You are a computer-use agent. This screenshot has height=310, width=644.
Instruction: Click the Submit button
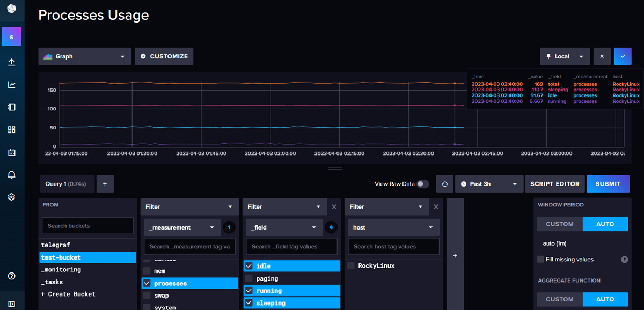pyautogui.click(x=608, y=183)
